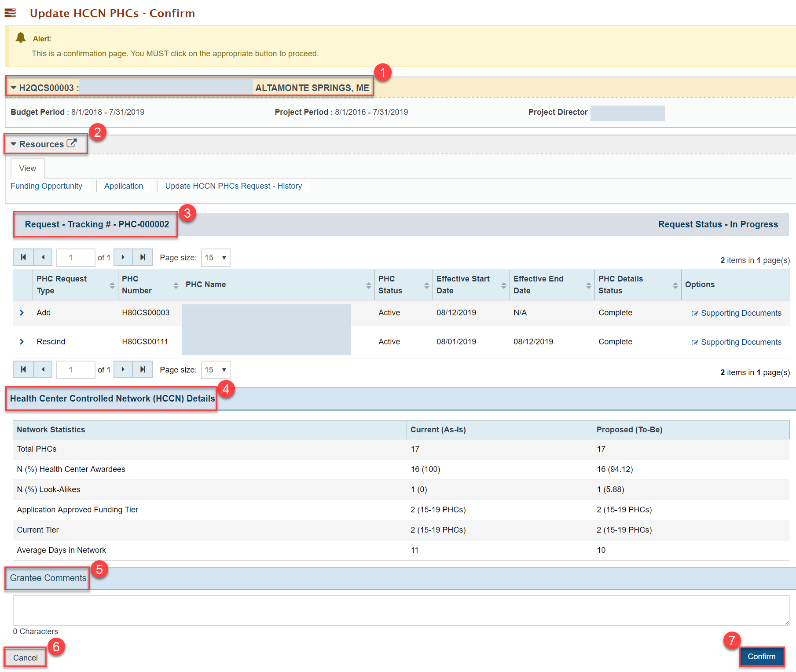This screenshot has width=796, height=672.
Task: Expand the Add H80CS00003 row
Action: 22,313
